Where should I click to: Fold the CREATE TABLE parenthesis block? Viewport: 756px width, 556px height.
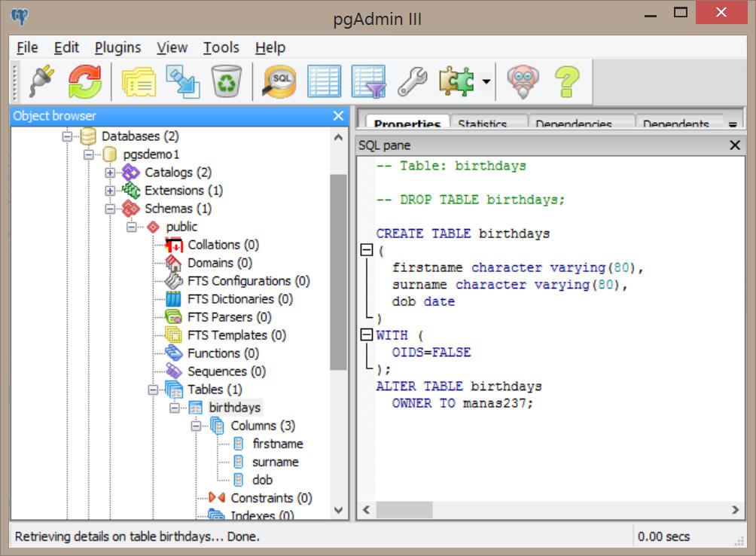(367, 250)
